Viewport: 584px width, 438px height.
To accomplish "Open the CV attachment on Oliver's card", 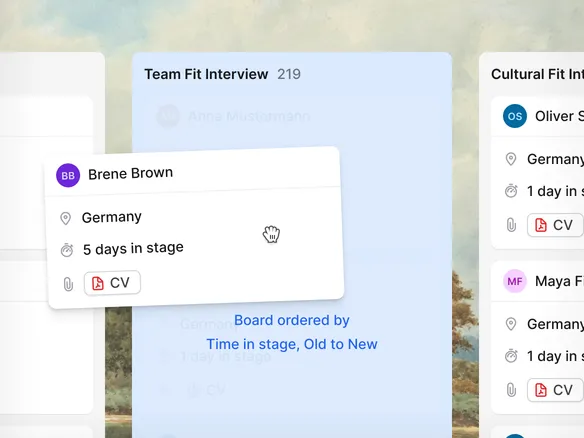I will [x=555, y=225].
